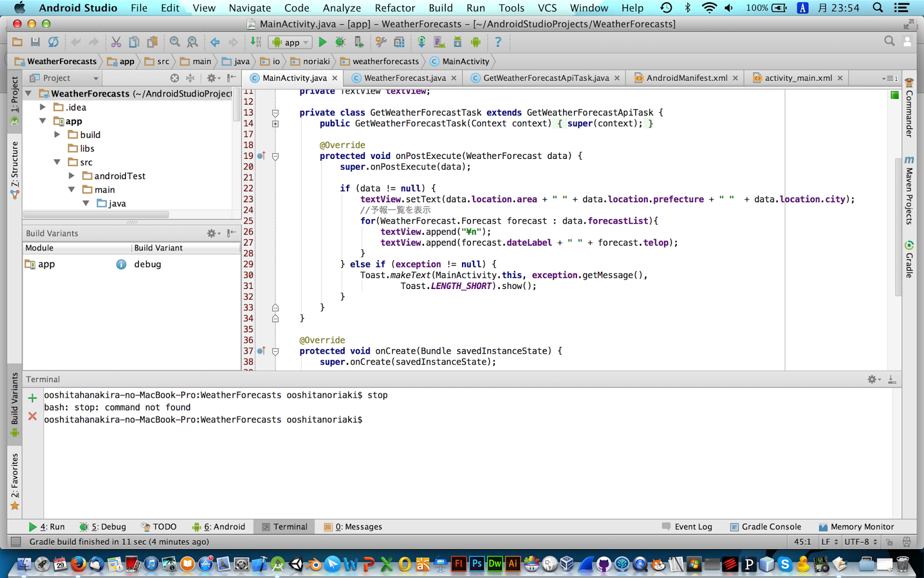Save all files with the floppy disk icon
The image size is (924, 578).
click(35, 42)
